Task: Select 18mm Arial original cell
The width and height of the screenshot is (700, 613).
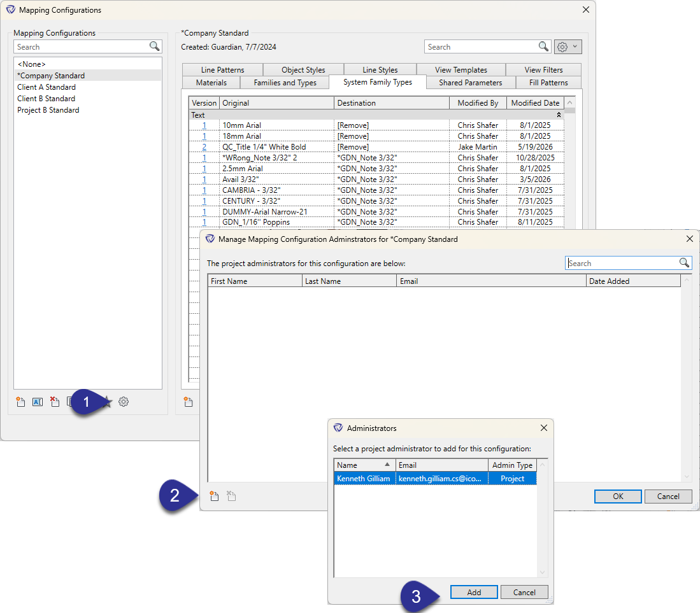Action: click(x=276, y=136)
